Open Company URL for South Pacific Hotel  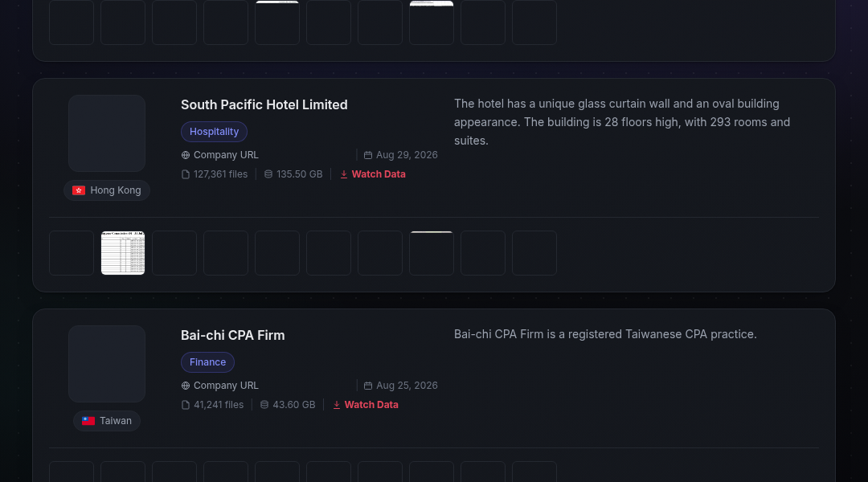(226, 155)
